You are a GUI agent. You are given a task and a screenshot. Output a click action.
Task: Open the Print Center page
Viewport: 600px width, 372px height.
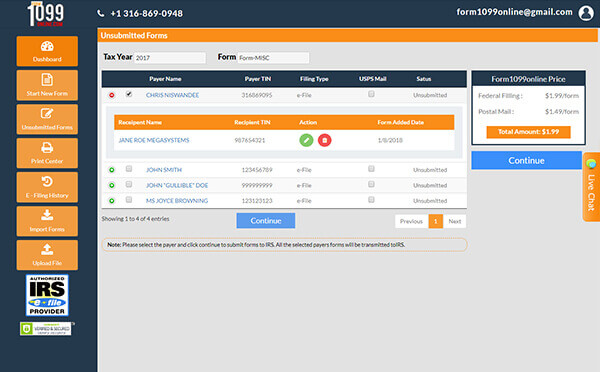coord(47,153)
